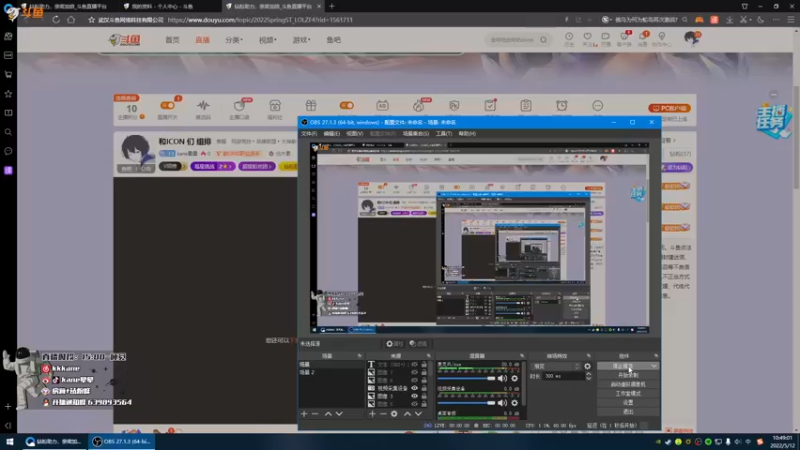This screenshot has width=800, height=450.
Task: Select 场景 2 in Scenes list
Action: pyautogui.click(x=331, y=372)
